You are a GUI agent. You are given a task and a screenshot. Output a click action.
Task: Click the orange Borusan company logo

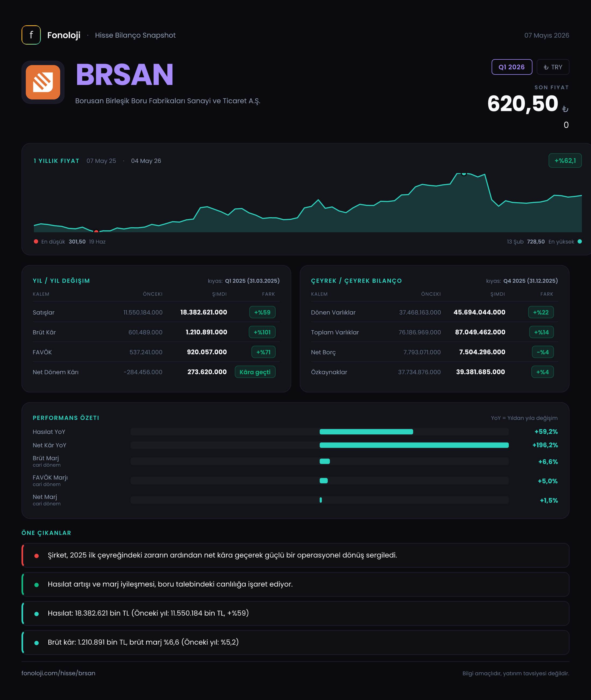(43, 82)
